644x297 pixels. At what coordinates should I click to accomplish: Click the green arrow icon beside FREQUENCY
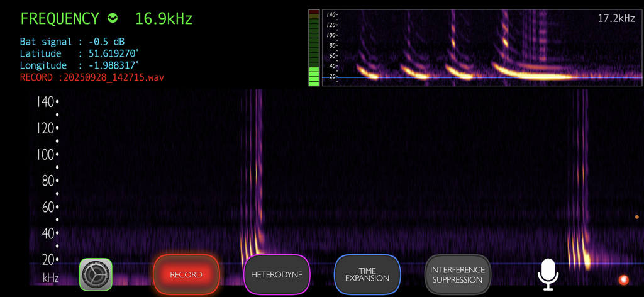pos(113,18)
